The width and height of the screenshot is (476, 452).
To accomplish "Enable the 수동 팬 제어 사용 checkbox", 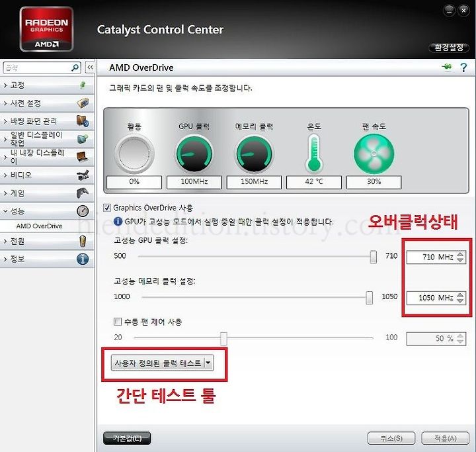I will (x=118, y=322).
